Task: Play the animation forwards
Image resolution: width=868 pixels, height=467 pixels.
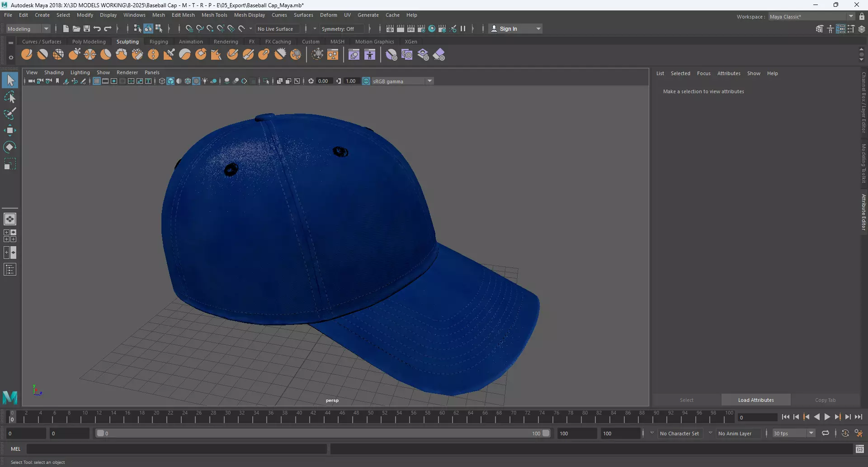Action: click(827, 417)
